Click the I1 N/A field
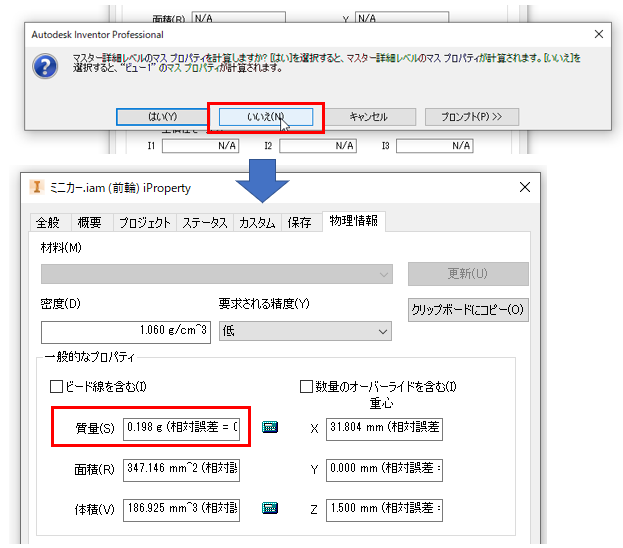623x548 pixels. click(201, 146)
